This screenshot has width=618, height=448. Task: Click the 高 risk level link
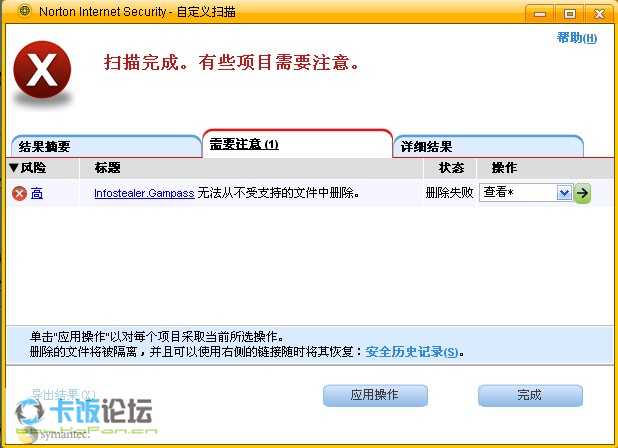37,193
